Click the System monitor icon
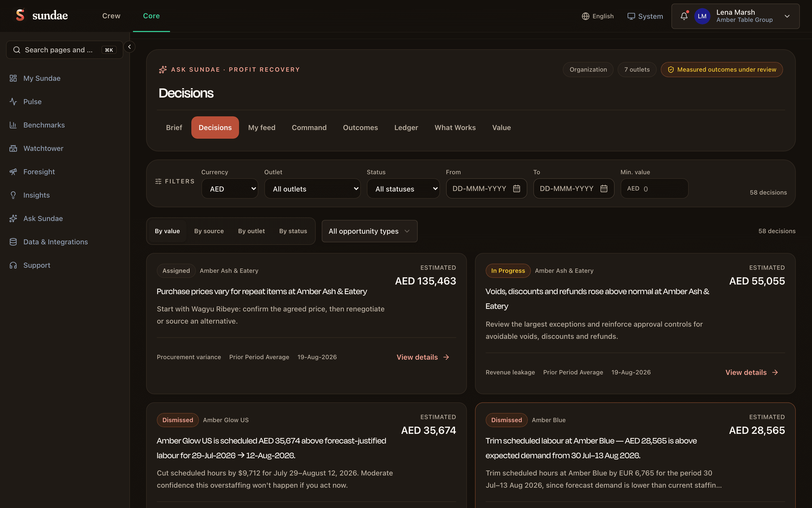 tap(631, 16)
